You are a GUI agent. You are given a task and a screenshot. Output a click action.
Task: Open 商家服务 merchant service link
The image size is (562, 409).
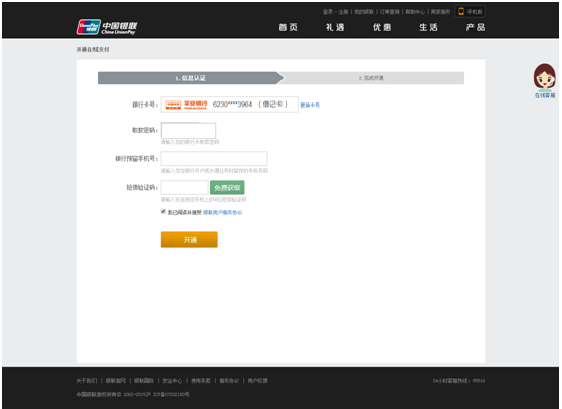tap(440, 12)
